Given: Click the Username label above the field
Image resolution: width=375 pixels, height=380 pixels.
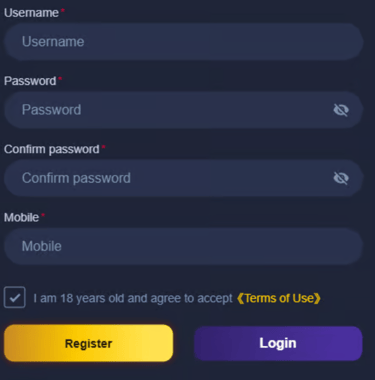Looking at the screenshot, I should tap(31, 13).
